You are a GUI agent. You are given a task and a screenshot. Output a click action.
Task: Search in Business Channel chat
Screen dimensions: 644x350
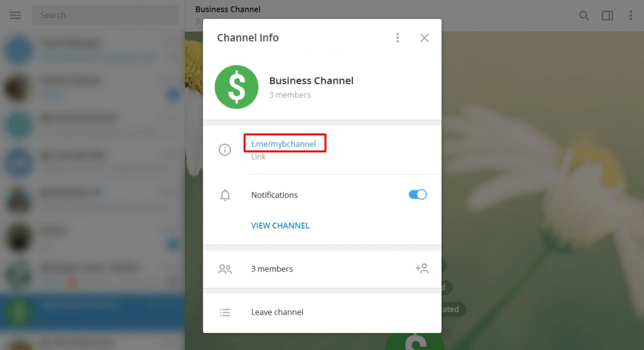(x=584, y=16)
